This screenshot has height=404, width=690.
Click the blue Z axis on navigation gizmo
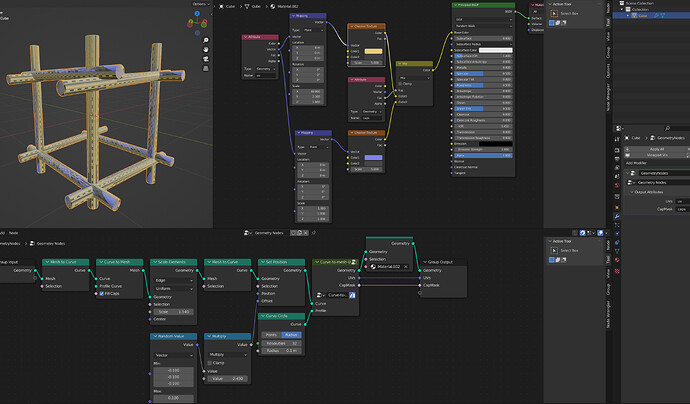coord(197,14)
